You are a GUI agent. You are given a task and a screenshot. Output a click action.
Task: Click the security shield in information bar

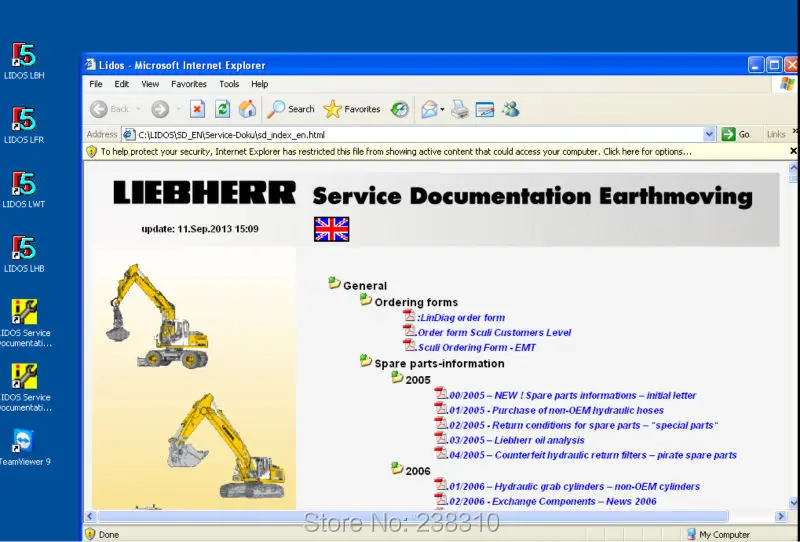91,152
